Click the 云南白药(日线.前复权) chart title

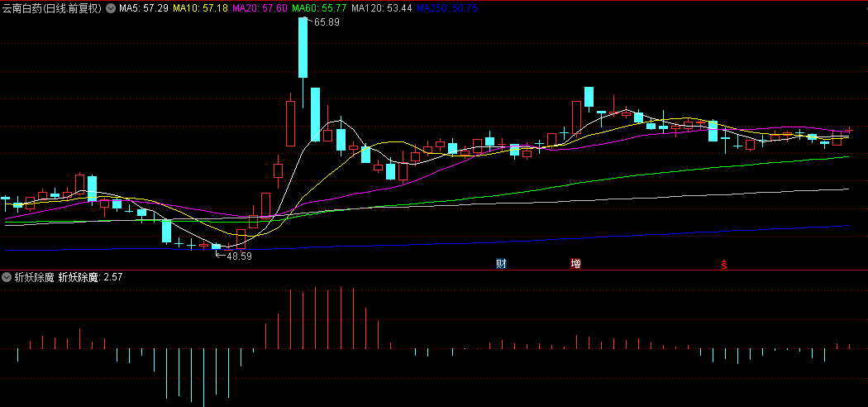pyautogui.click(x=53, y=8)
